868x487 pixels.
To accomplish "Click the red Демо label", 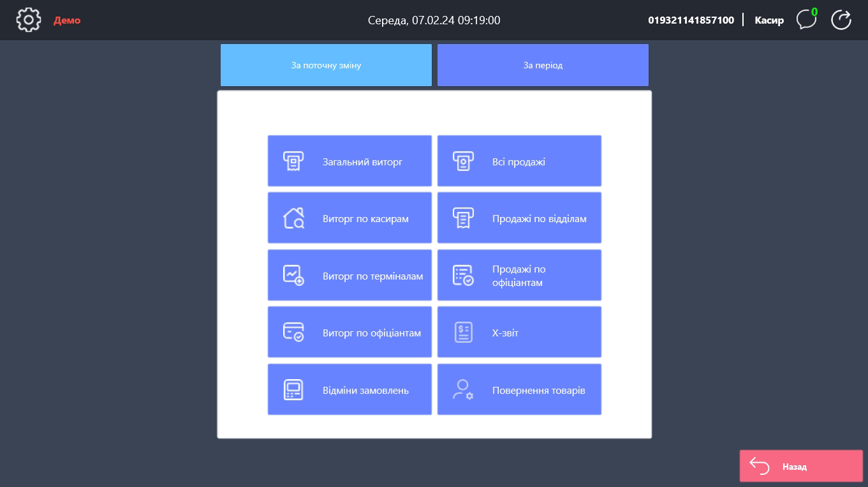I will click(x=67, y=20).
